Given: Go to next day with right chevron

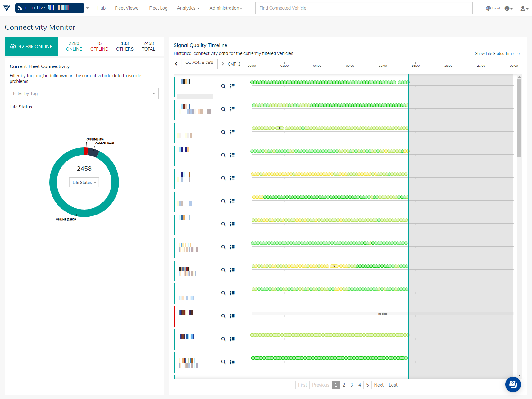Looking at the screenshot, I should [x=223, y=64].
